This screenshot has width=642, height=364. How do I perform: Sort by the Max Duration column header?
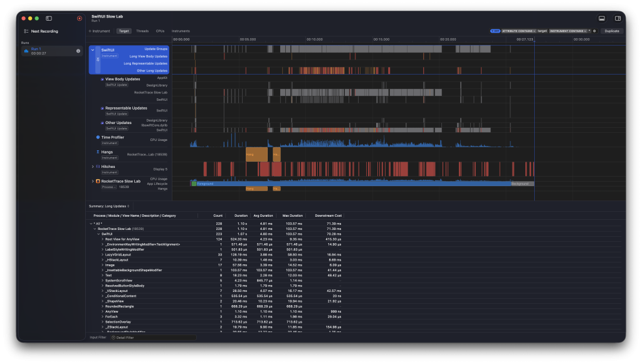tap(293, 216)
